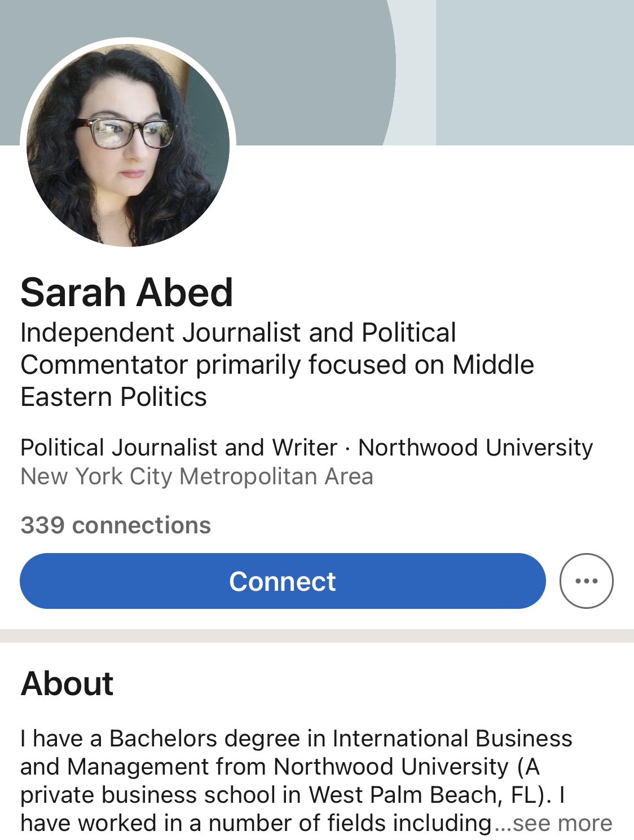View Sarah Abed's profile photo
The width and height of the screenshot is (634, 840).
pos(128,145)
